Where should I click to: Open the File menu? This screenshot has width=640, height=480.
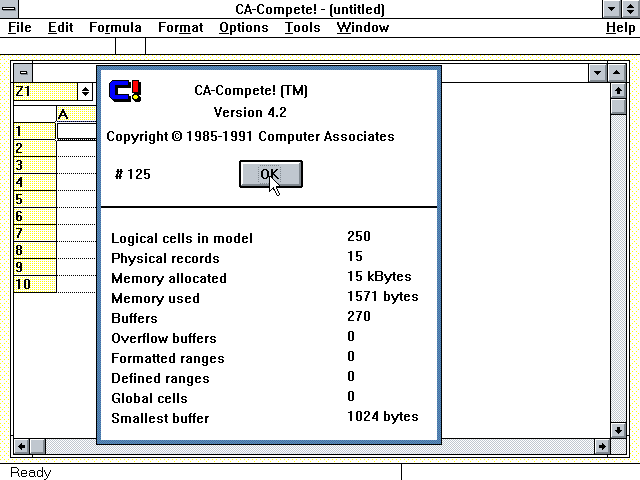[20, 28]
